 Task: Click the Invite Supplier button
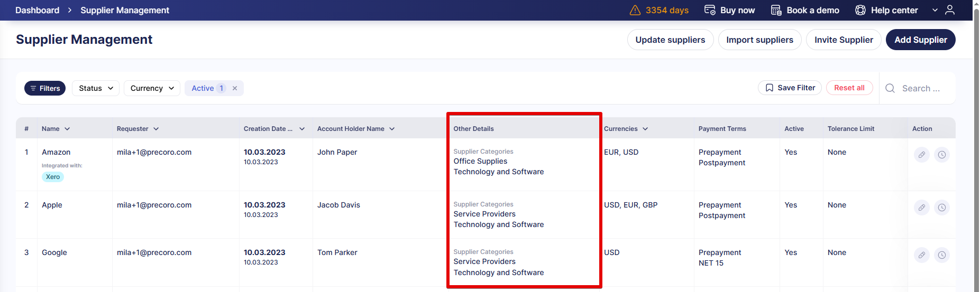click(844, 40)
